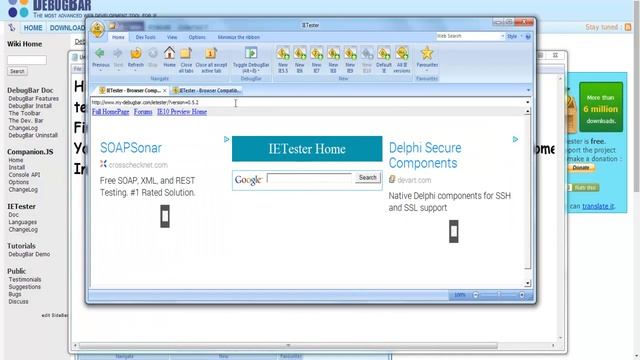Screen dimensions: 640x360
Task: Click the Next navigation arrow icon
Action: [x=118, y=53]
